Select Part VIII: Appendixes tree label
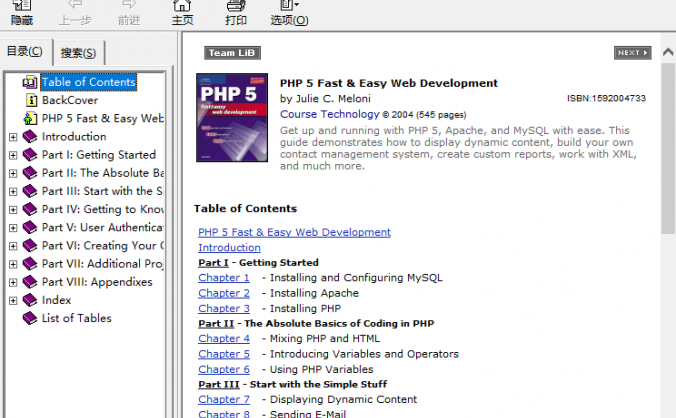 tap(97, 282)
